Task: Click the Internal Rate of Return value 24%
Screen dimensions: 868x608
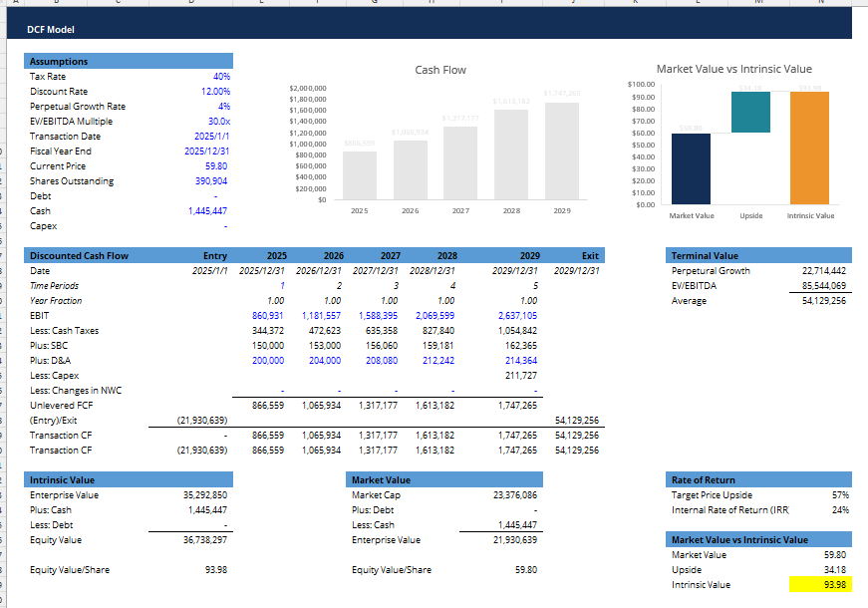Action: pos(840,510)
